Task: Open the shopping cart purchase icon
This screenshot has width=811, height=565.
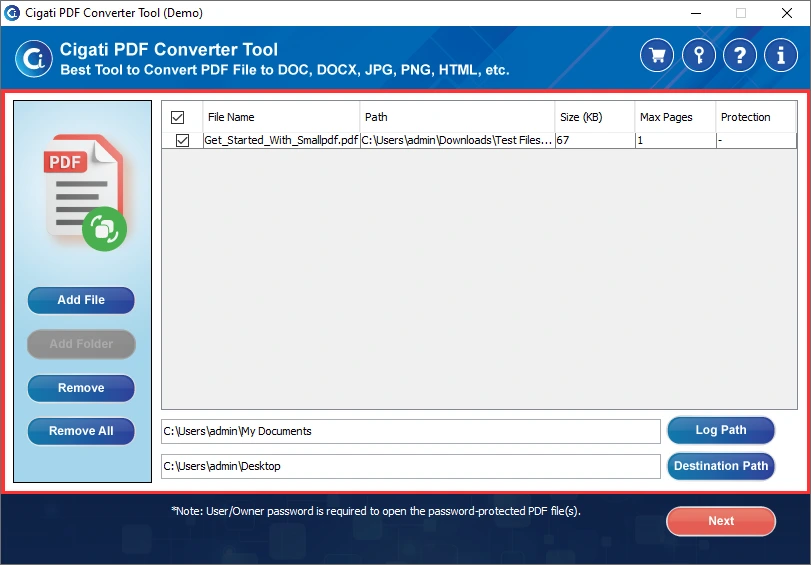Action: (x=657, y=55)
